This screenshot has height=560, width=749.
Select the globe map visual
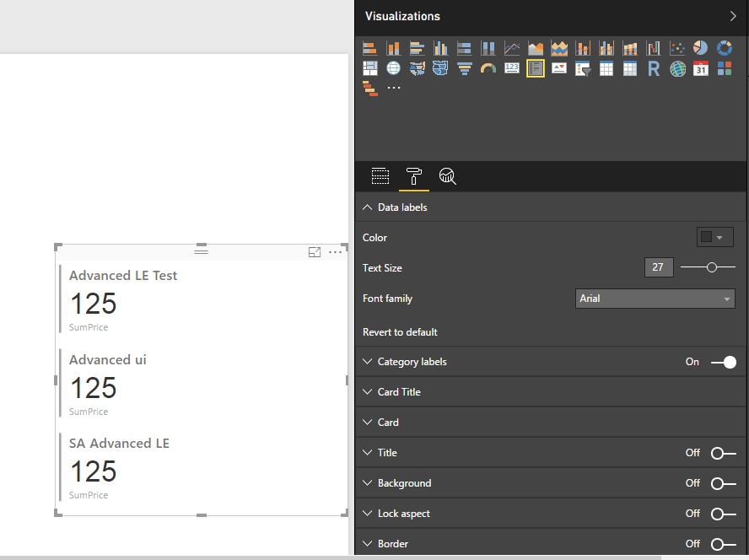click(x=394, y=69)
